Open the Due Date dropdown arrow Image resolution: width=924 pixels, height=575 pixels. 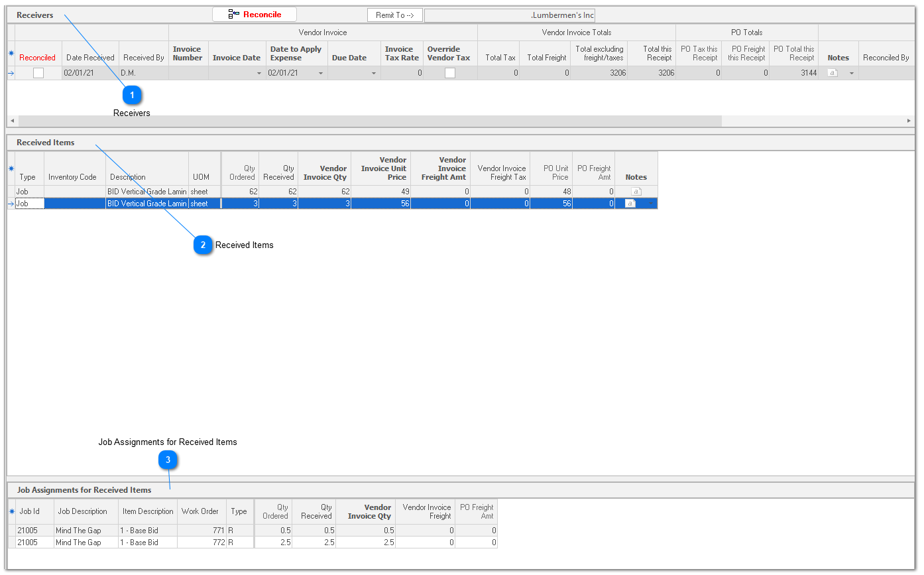374,73
